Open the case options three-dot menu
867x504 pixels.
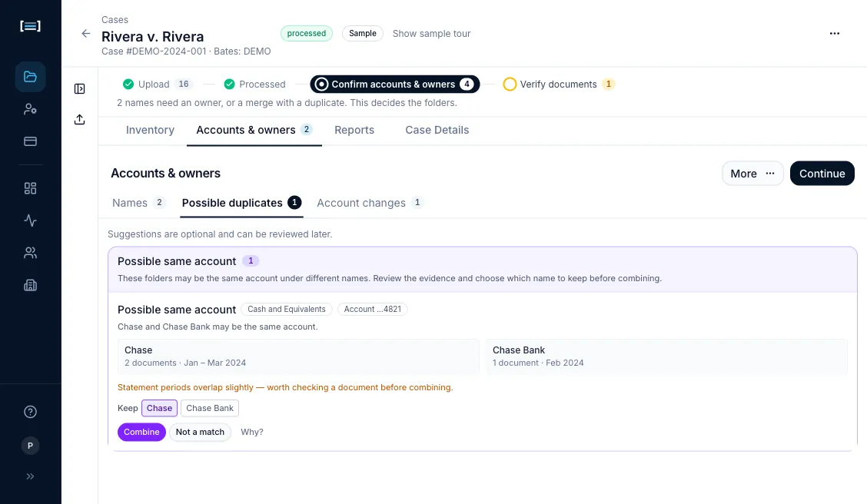tap(835, 34)
